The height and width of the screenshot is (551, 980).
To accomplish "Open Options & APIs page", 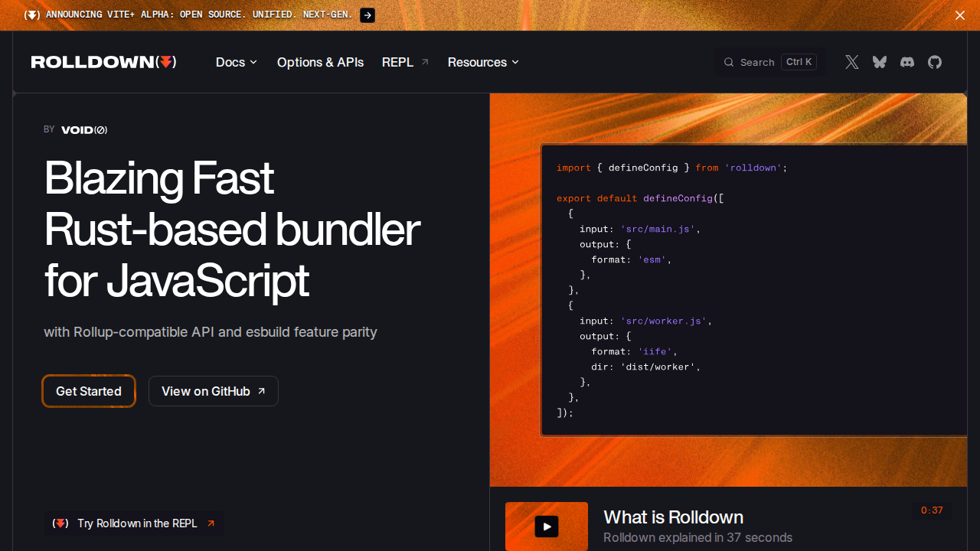I will 320,62.
